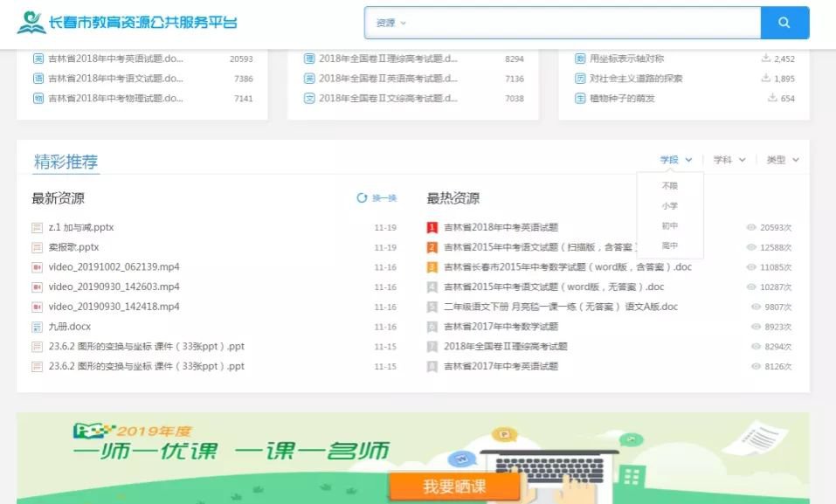Select 高中 from the 学段 menu

pos(669,246)
